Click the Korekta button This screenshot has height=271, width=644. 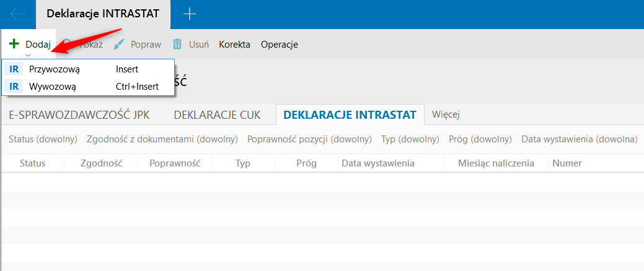pos(234,45)
